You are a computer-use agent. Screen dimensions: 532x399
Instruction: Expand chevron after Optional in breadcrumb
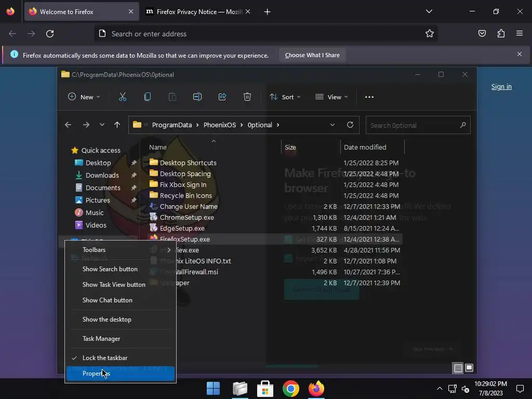click(278, 125)
